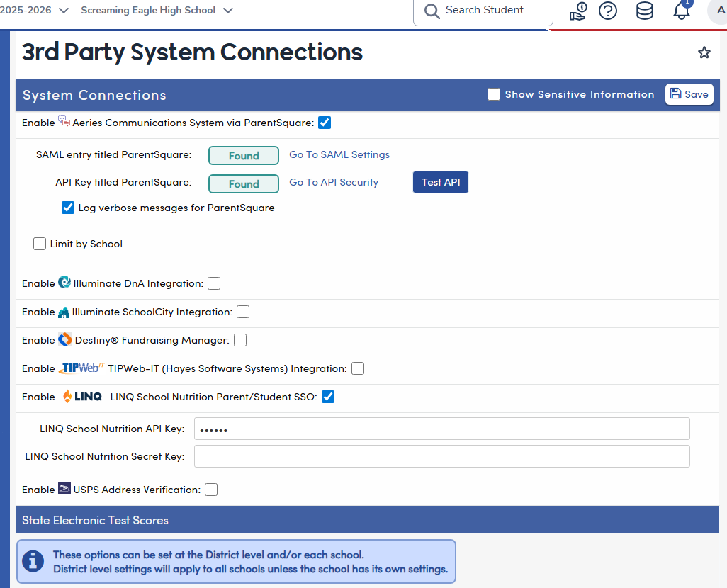Uncheck Log verbose messages for ParentSquare

click(68, 208)
